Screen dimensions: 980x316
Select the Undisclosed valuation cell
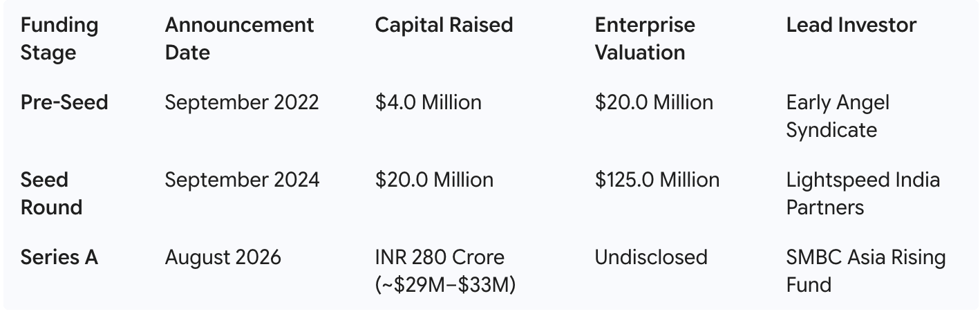(x=651, y=257)
